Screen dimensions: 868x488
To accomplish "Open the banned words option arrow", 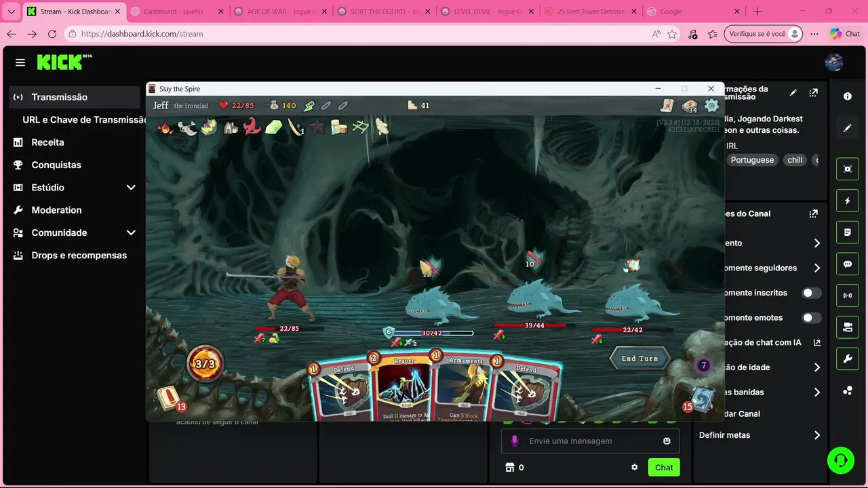I will [817, 392].
